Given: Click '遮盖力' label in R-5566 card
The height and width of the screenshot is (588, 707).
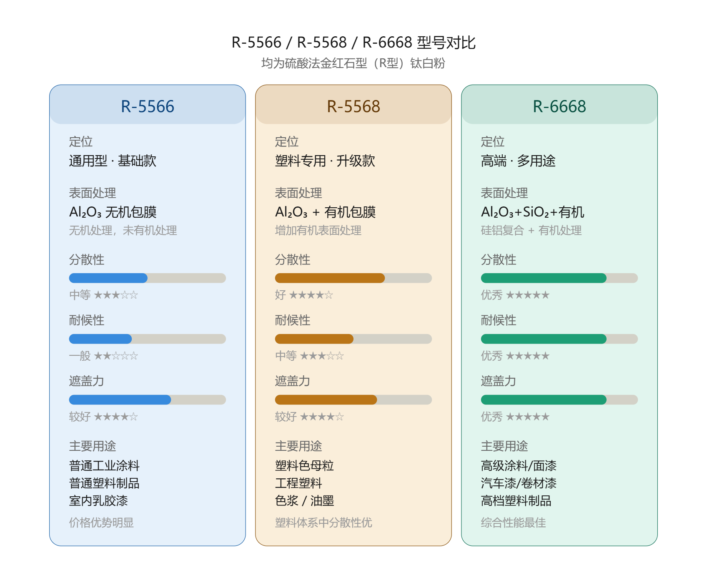Looking at the screenshot, I should point(87,382).
